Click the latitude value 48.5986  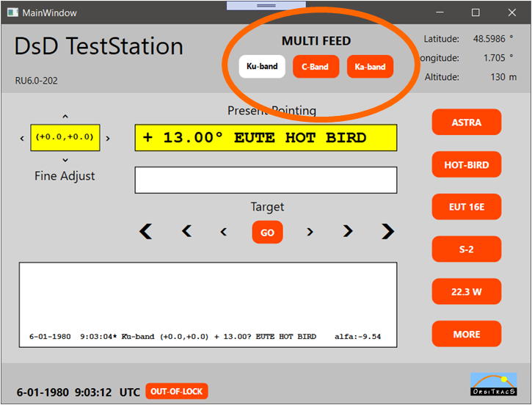click(x=489, y=39)
